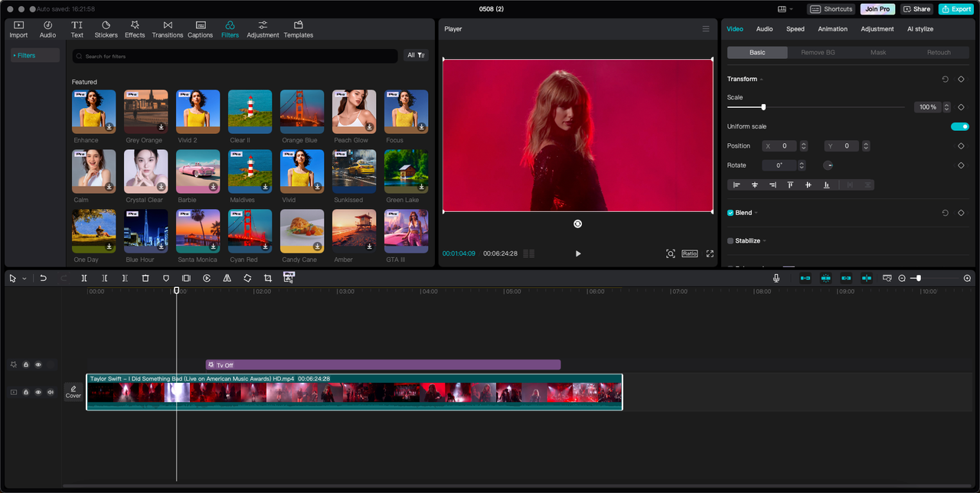Image resolution: width=980 pixels, height=493 pixels.
Task: Add a keyframe for Scale
Action: click(x=961, y=107)
